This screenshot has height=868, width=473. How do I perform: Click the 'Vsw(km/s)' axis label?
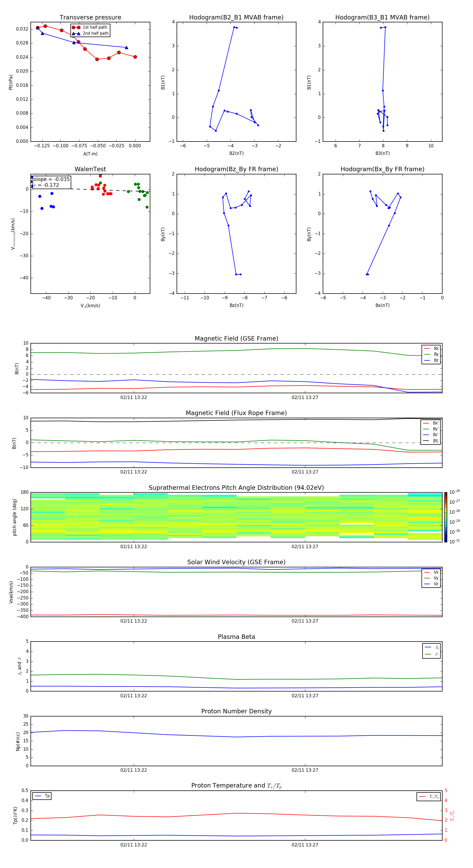coord(11,592)
